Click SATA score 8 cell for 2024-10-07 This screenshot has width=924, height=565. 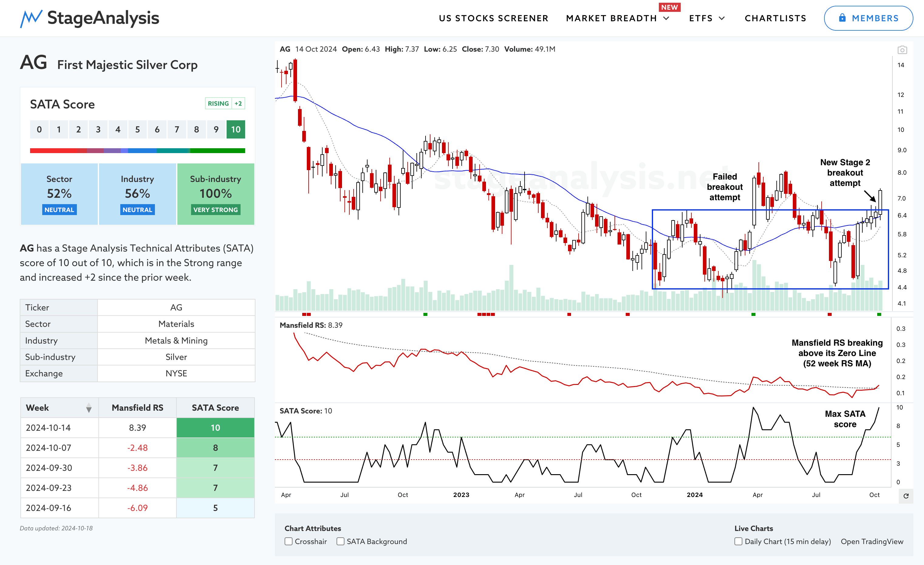click(x=215, y=448)
